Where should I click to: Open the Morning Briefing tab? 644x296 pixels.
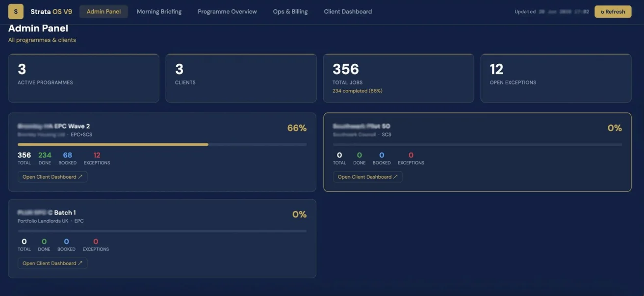click(159, 11)
